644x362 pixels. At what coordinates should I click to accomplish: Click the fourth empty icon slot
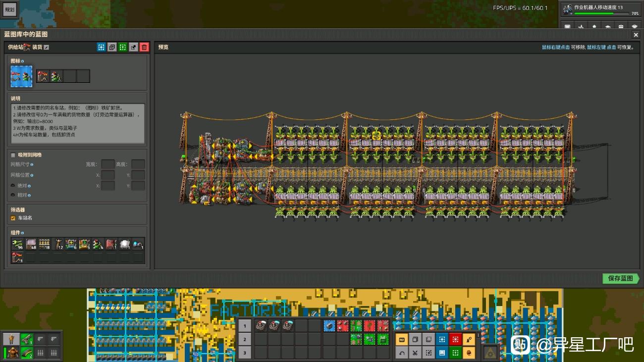(83, 76)
